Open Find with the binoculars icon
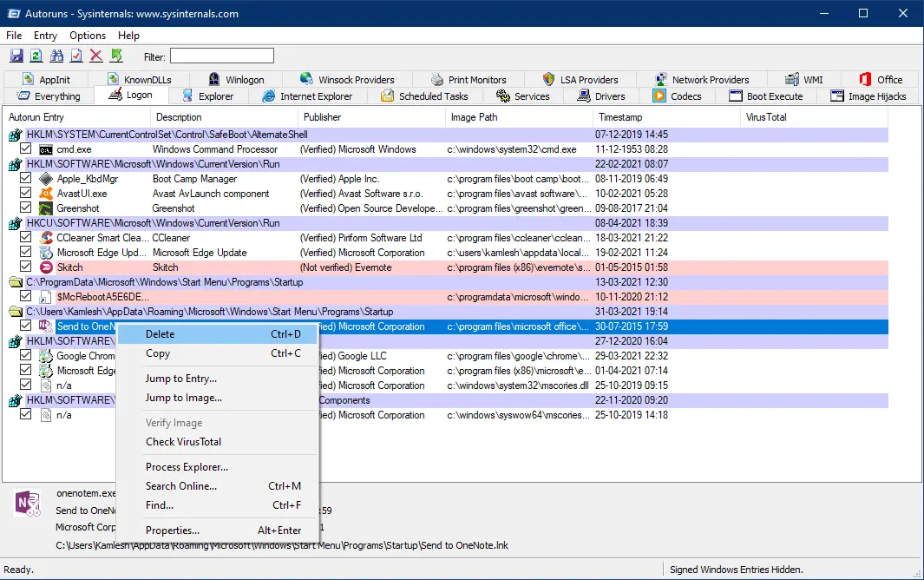Viewport: 924px width, 580px height. (56, 56)
